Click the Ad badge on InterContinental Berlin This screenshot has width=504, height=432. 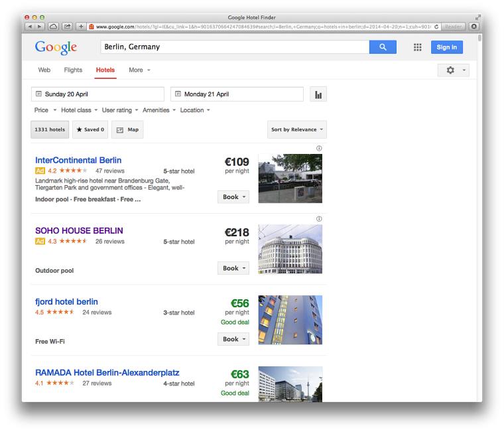tap(40, 171)
